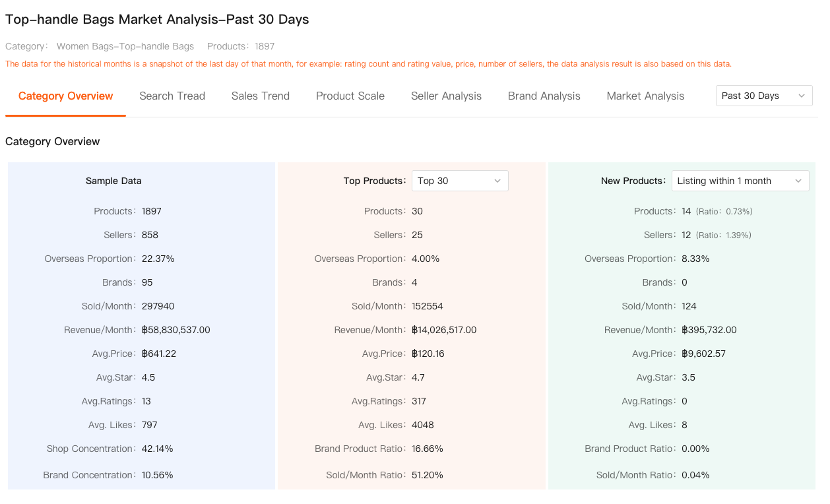Click the Category Overview section heading
Image resolution: width=830 pixels, height=504 pixels.
tap(53, 142)
